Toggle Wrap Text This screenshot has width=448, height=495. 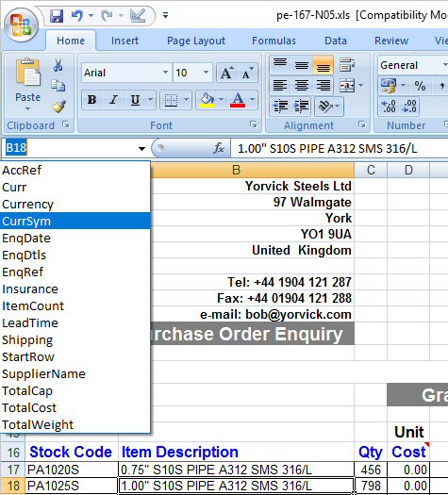click(x=347, y=64)
